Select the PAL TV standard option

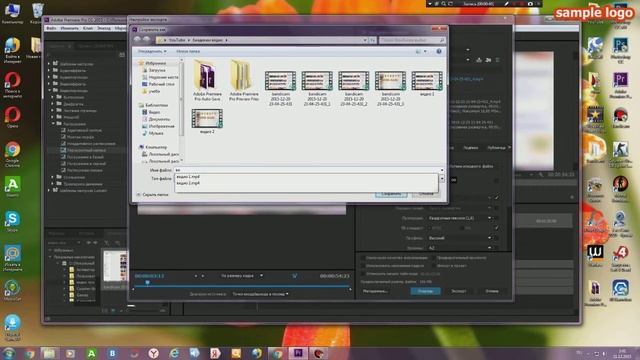click(462, 228)
